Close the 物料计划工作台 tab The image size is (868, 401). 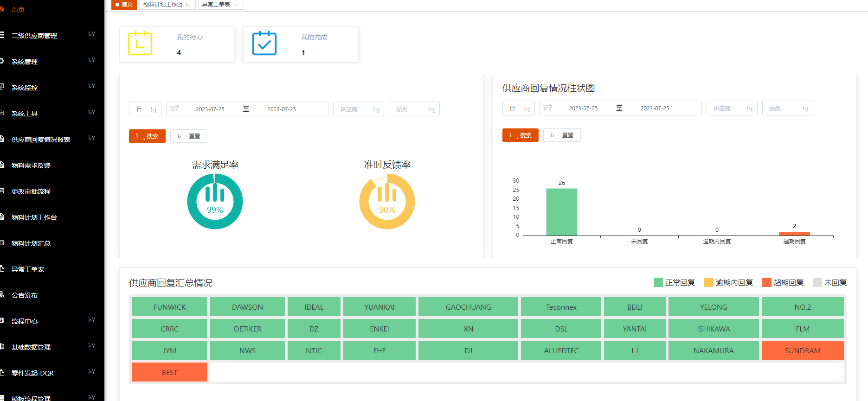[x=188, y=5]
